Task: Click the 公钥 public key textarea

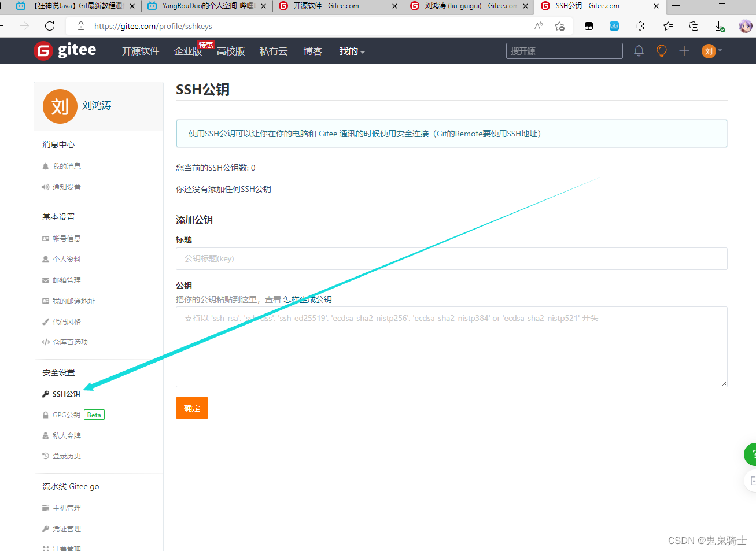Action: 451,346
